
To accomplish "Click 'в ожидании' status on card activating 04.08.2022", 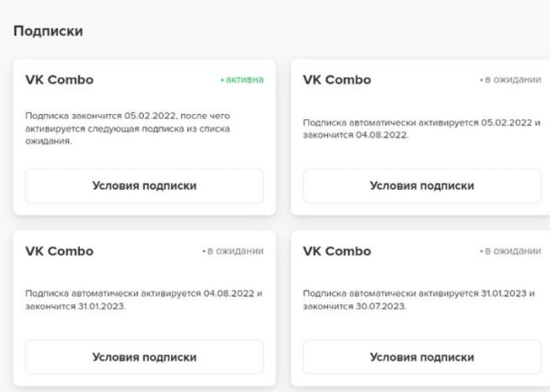I will [x=233, y=251].
